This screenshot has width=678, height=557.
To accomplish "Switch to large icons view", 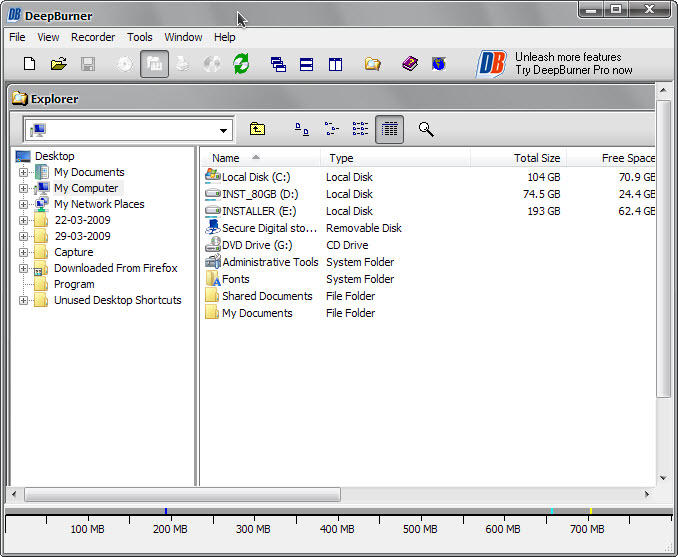I will coord(302,129).
